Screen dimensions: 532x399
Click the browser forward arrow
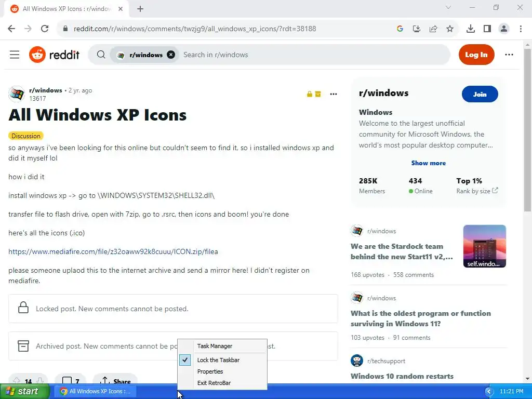pyautogui.click(x=28, y=29)
